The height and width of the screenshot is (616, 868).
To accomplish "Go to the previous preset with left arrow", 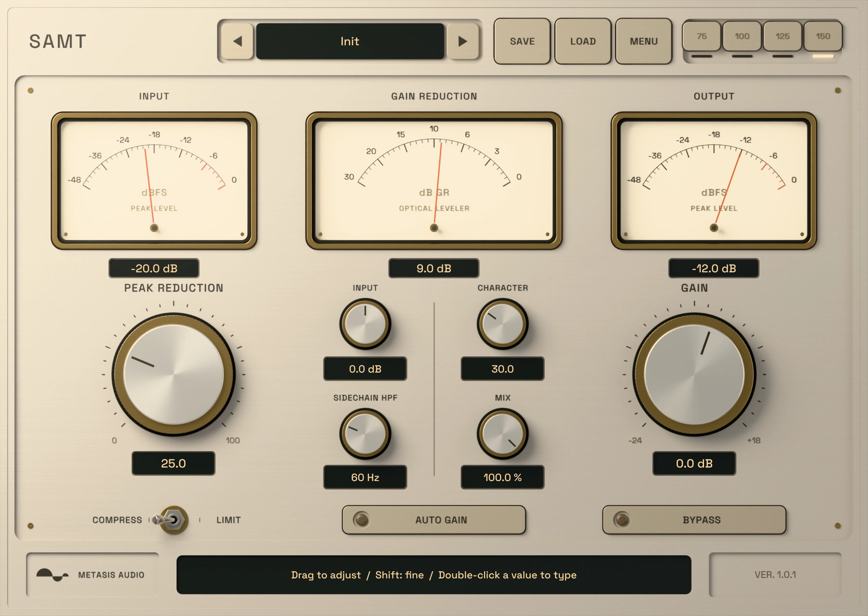I will (237, 41).
